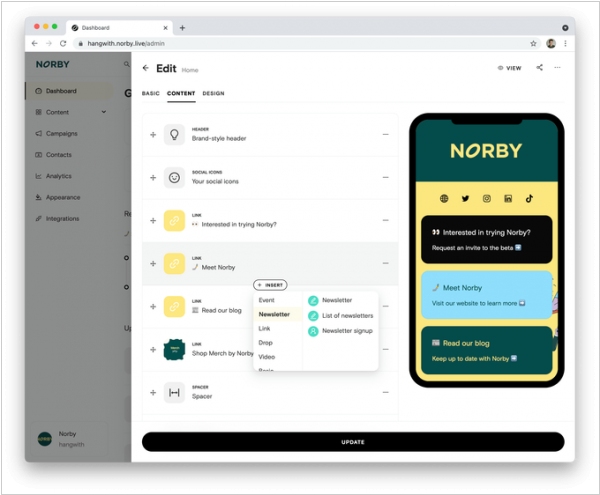Select Newsletter option with green icon
This screenshot has width=600, height=495.
[x=330, y=300]
